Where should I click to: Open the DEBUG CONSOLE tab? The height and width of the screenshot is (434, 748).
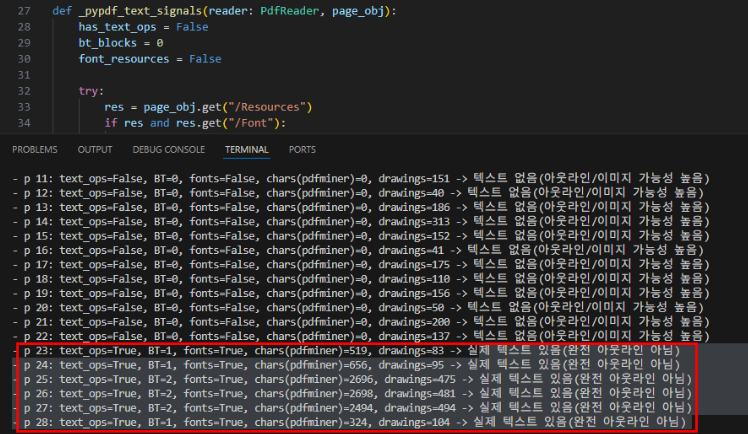pos(169,150)
